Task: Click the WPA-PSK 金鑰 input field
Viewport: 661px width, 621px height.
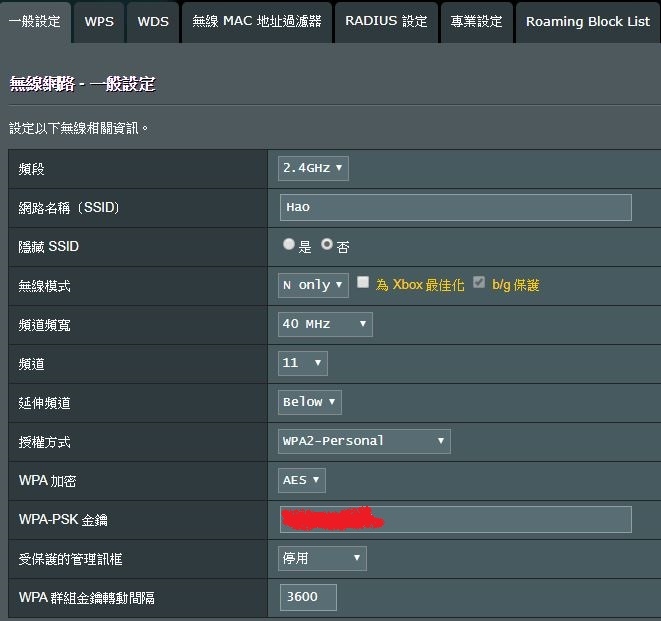Action: click(456, 519)
